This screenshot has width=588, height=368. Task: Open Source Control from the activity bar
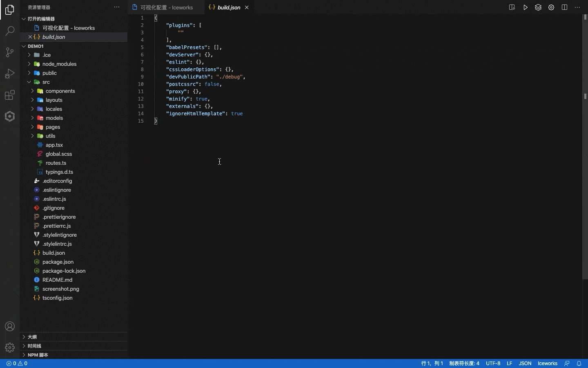(x=9, y=52)
